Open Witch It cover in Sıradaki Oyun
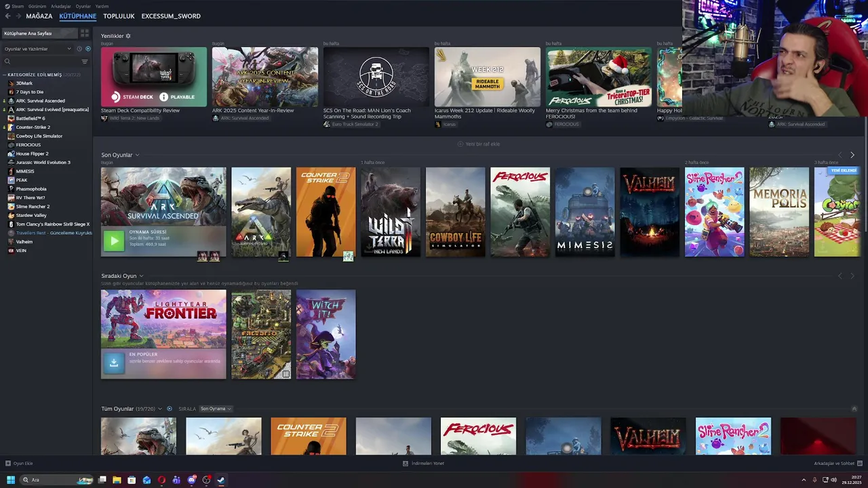 coord(325,335)
